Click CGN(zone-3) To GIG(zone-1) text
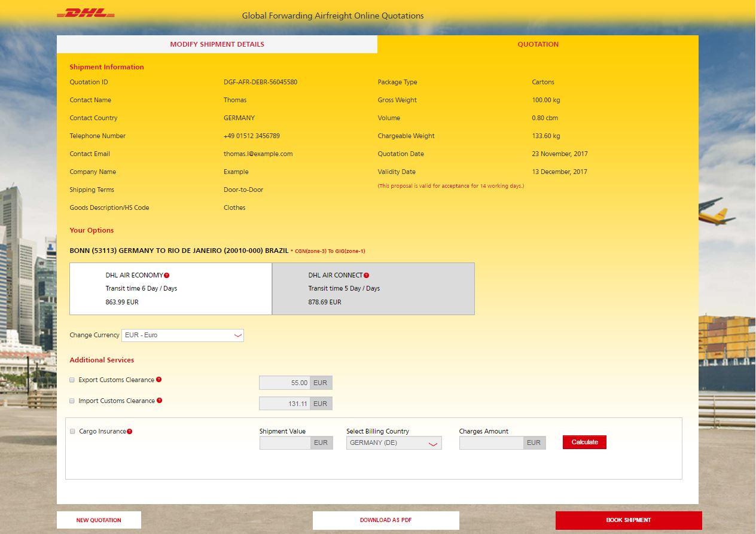 pos(330,252)
